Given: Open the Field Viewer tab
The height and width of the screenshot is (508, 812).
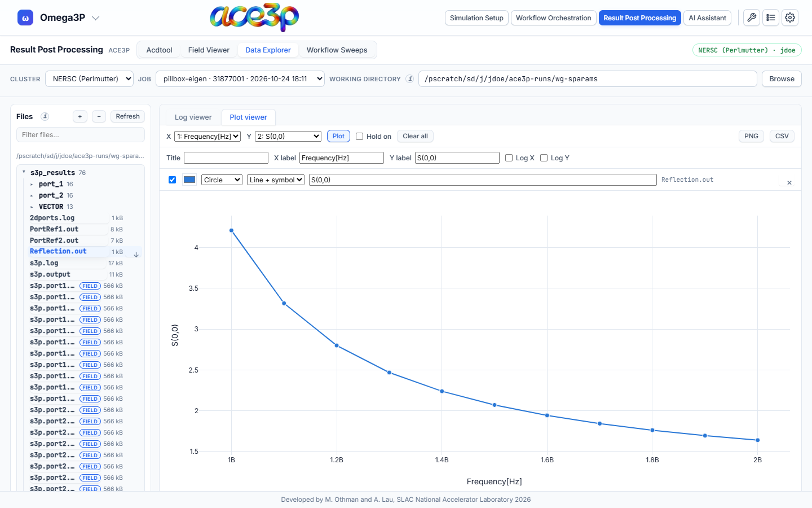Looking at the screenshot, I should (209, 50).
